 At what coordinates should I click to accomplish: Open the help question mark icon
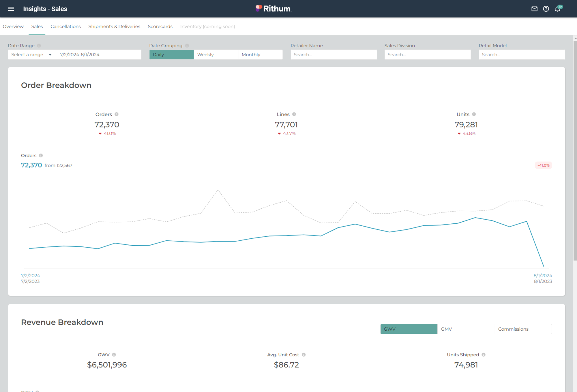(x=546, y=9)
